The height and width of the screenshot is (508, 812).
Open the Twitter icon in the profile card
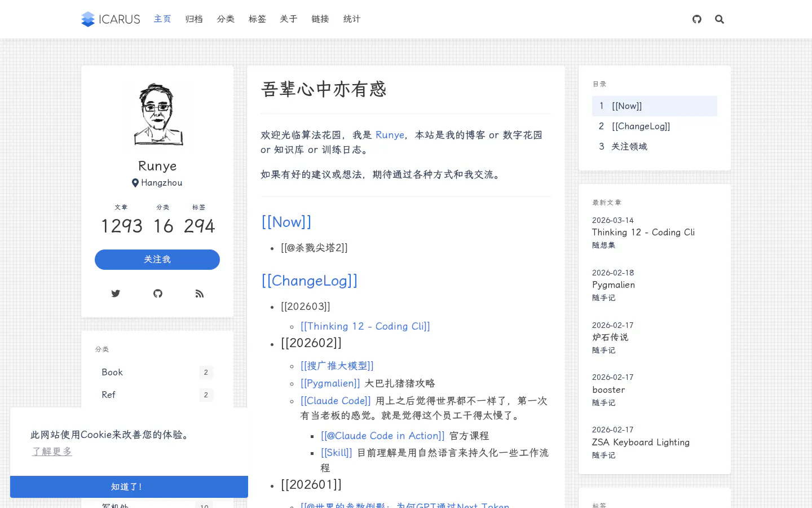116,294
